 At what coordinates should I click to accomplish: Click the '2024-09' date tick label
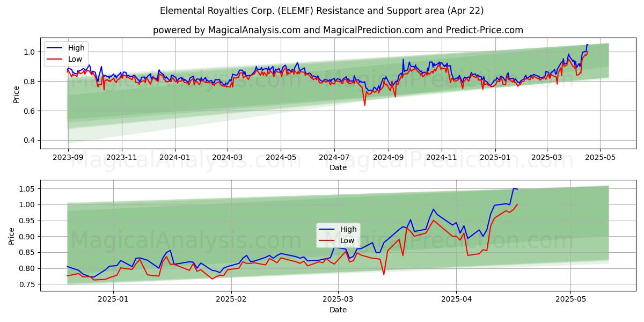[389, 159]
